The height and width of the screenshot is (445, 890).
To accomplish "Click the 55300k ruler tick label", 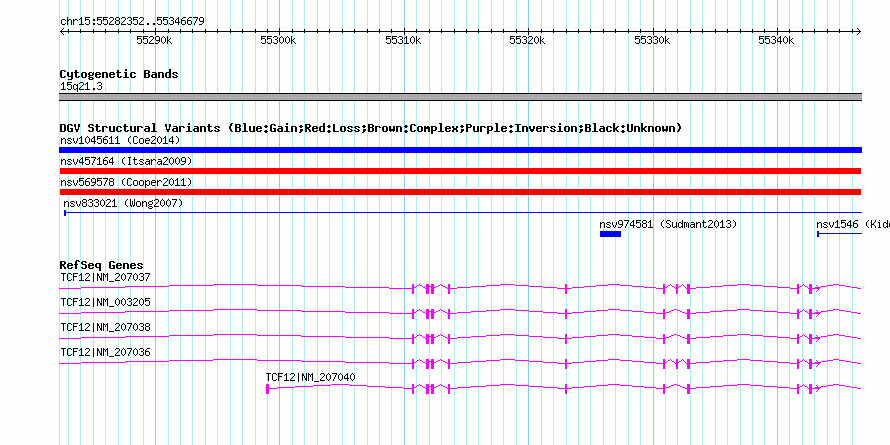I will (x=278, y=41).
